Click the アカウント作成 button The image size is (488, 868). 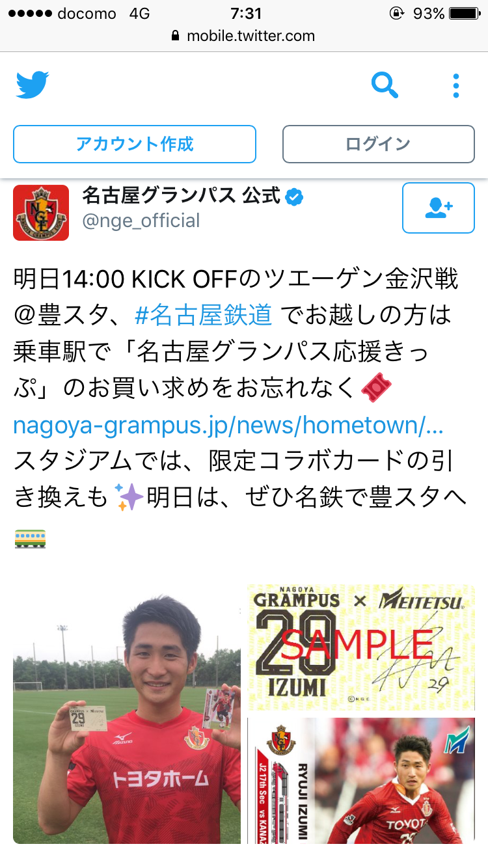pyautogui.click(x=135, y=144)
